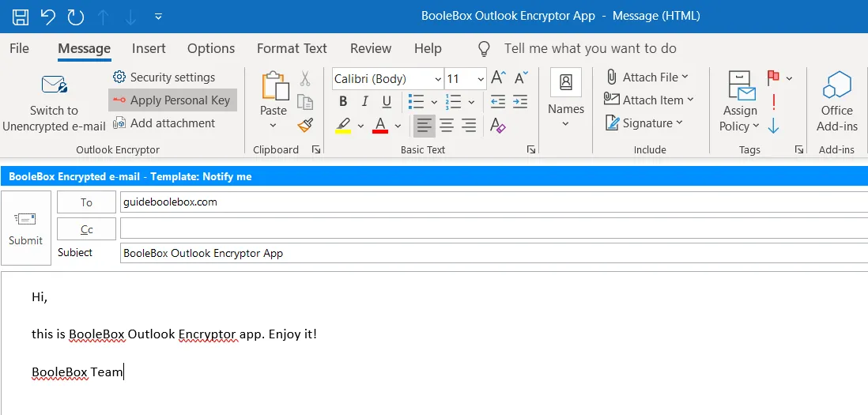The image size is (868, 415).
Task: Set High Importance with the red exclamation
Action: pyautogui.click(x=774, y=102)
